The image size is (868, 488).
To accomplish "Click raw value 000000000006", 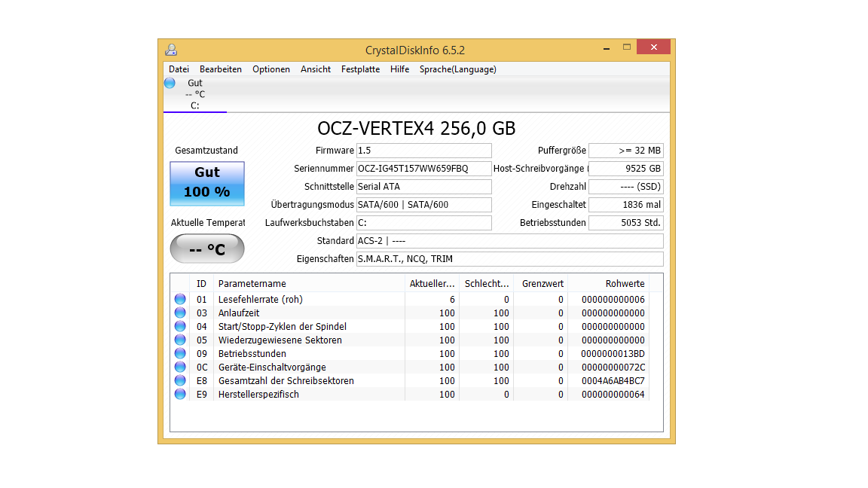I will tap(613, 299).
